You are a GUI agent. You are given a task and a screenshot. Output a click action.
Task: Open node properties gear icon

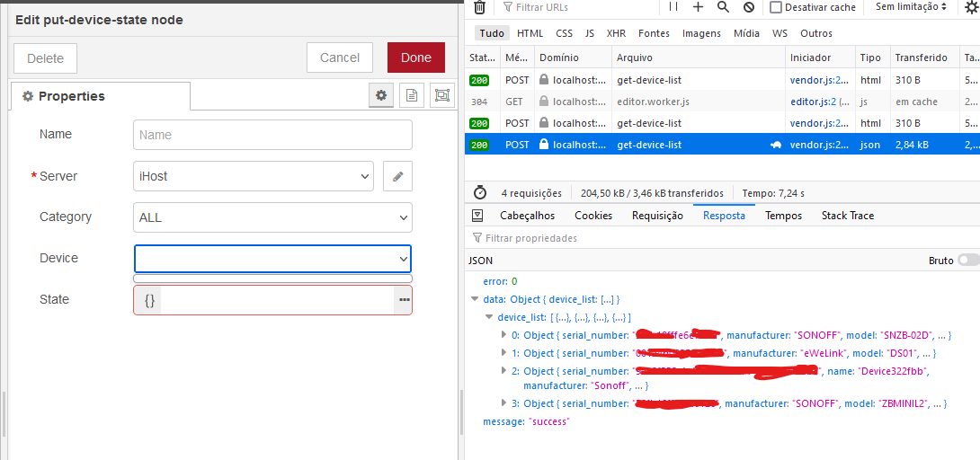click(380, 95)
